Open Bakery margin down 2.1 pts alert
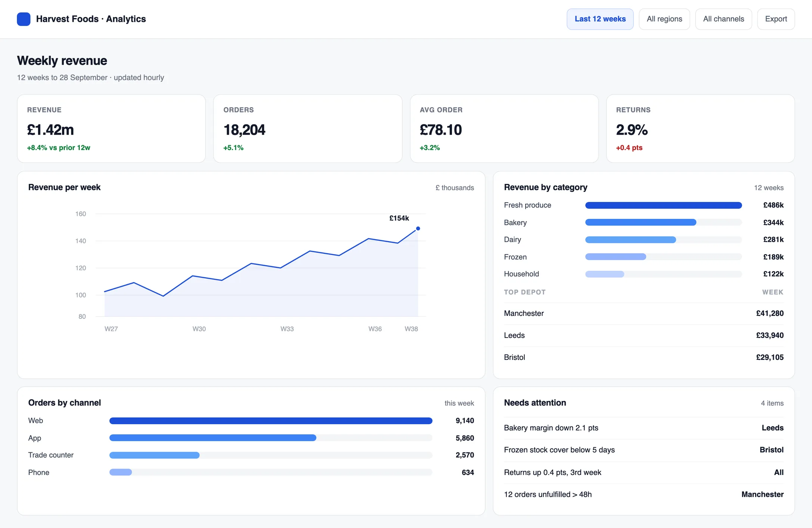Screen dimensions: 812x528 644,428
